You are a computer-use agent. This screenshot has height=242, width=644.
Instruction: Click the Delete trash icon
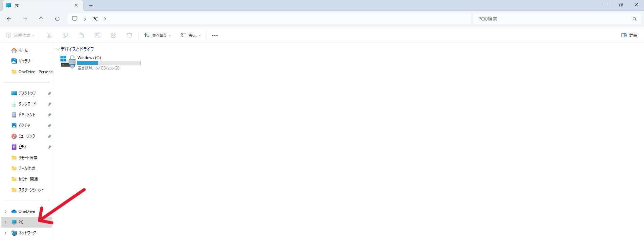click(130, 35)
